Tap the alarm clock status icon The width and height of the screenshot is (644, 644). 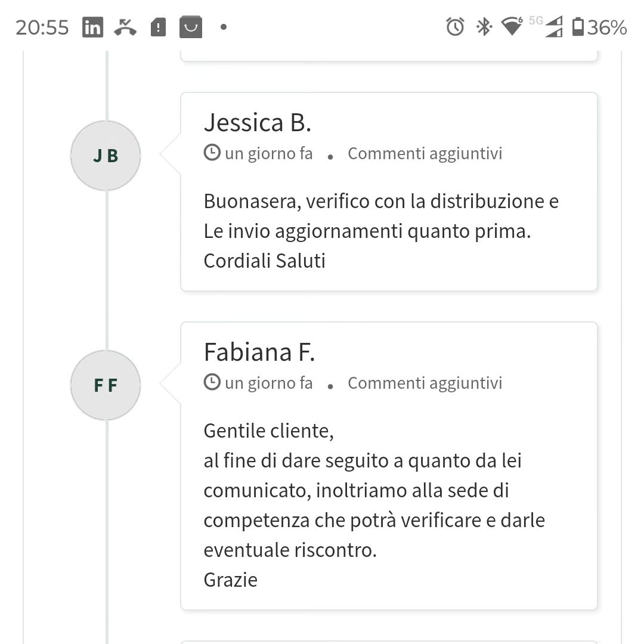tap(455, 27)
